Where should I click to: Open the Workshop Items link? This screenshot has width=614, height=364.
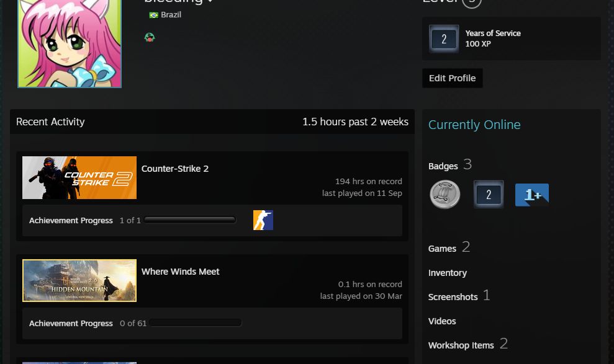click(x=461, y=345)
